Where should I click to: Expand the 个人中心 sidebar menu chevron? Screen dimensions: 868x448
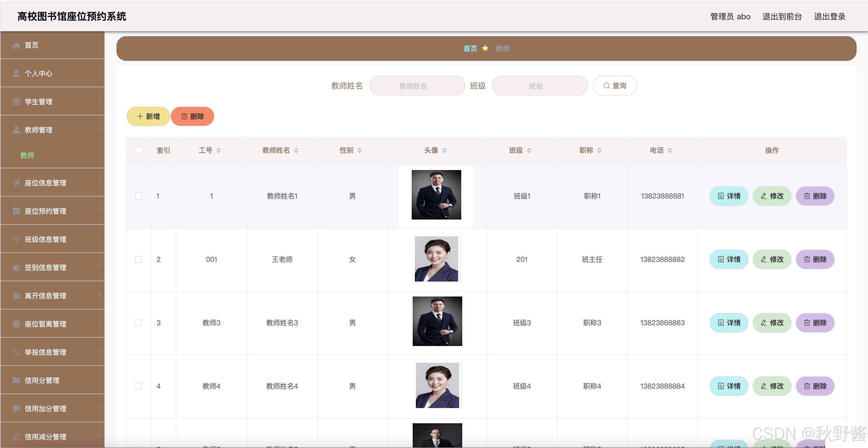point(100,72)
